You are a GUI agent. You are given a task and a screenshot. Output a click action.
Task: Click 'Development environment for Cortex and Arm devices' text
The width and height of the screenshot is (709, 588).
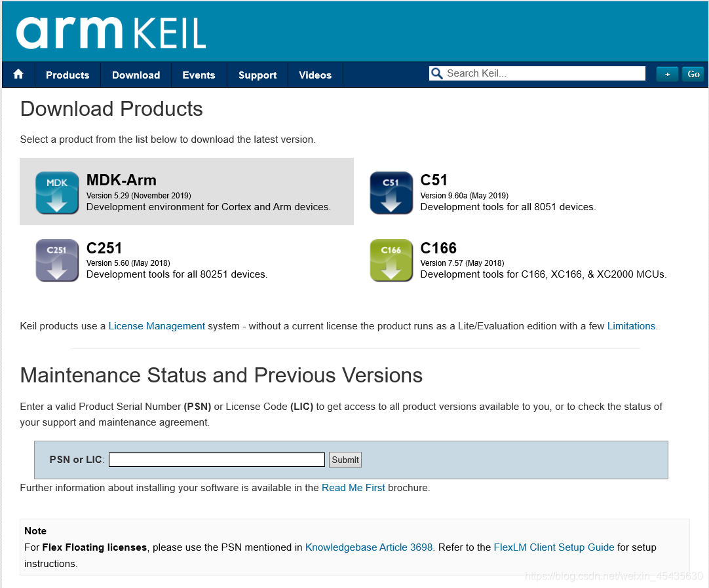(208, 207)
